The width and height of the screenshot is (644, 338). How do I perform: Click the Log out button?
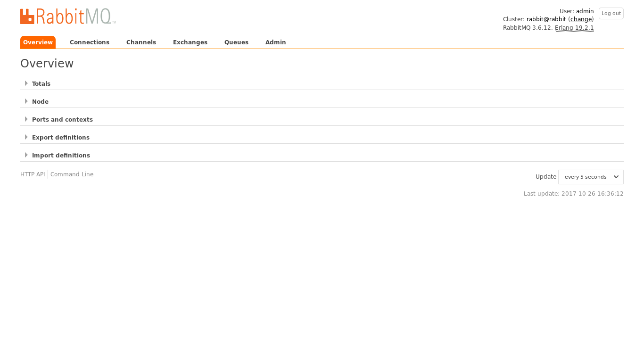[x=611, y=13]
